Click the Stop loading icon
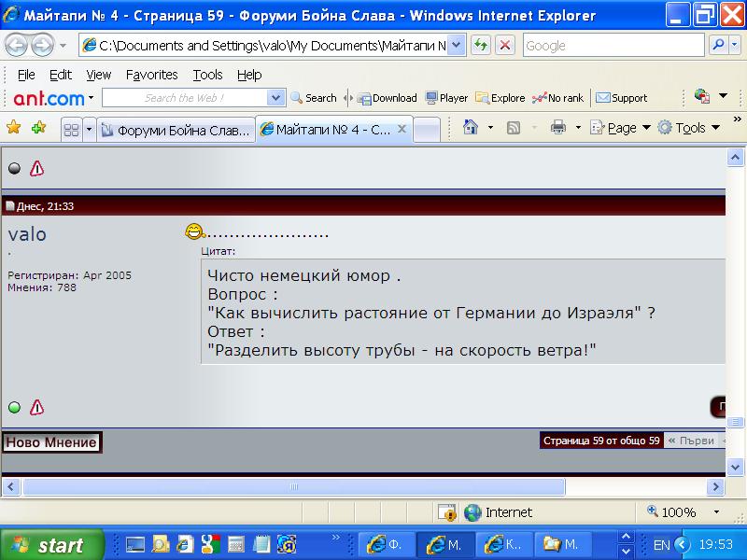Viewport: 747px width, 560px height. [x=504, y=45]
